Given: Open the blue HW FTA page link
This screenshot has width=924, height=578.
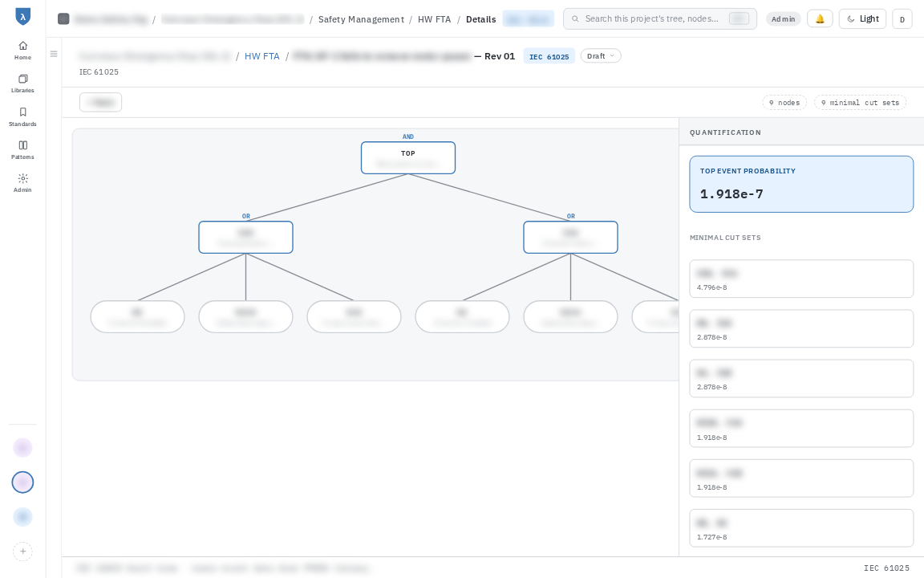Looking at the screenshot, I should 262,56.
